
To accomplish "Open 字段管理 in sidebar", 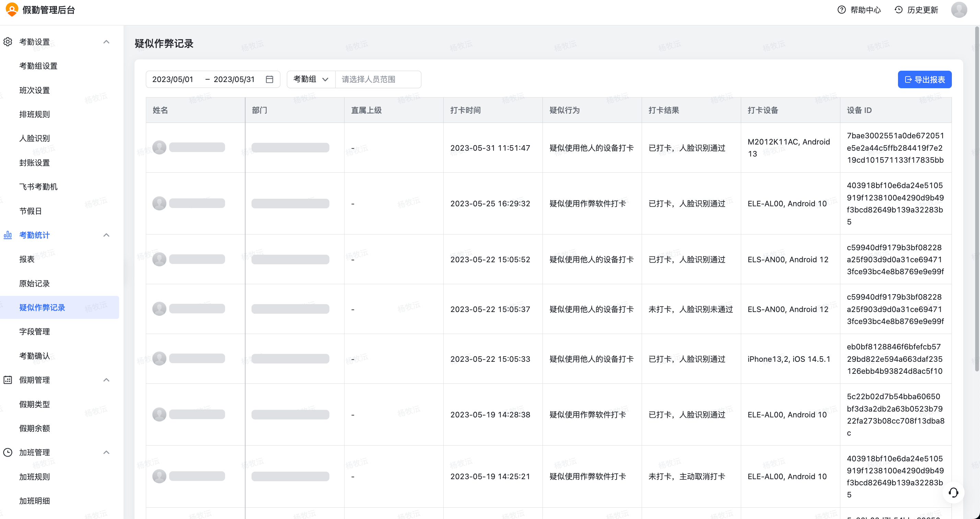I will [x=35, y=332].
